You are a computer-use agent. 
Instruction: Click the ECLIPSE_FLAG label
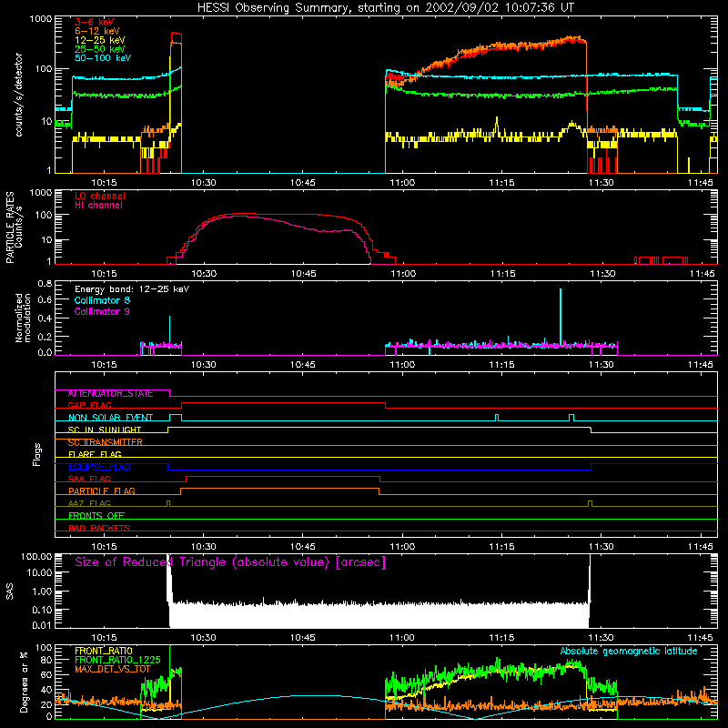tap(99, 467)
